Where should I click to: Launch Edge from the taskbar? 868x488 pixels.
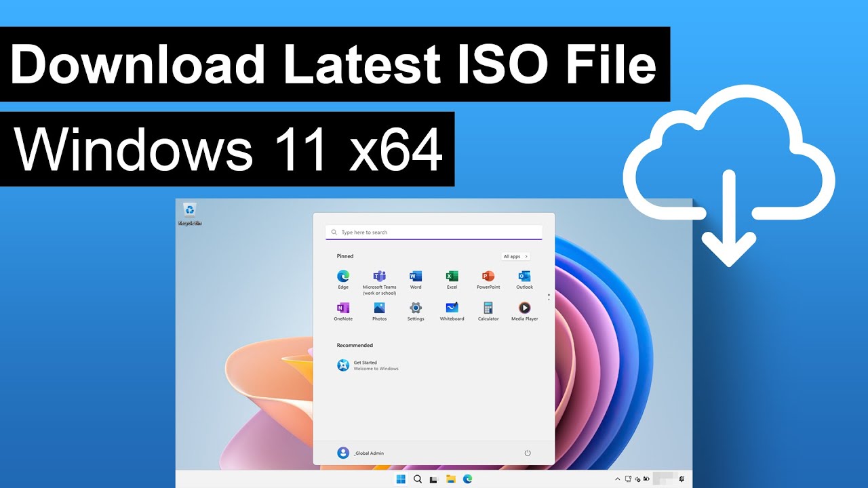pyautogui.click(x=467, y=479)
